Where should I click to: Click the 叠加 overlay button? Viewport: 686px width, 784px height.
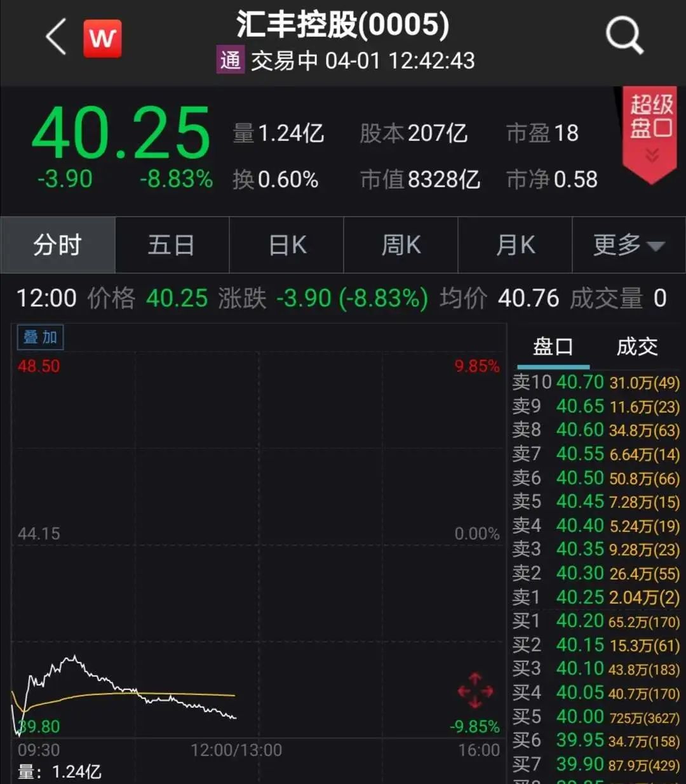(x=39, y=337)
